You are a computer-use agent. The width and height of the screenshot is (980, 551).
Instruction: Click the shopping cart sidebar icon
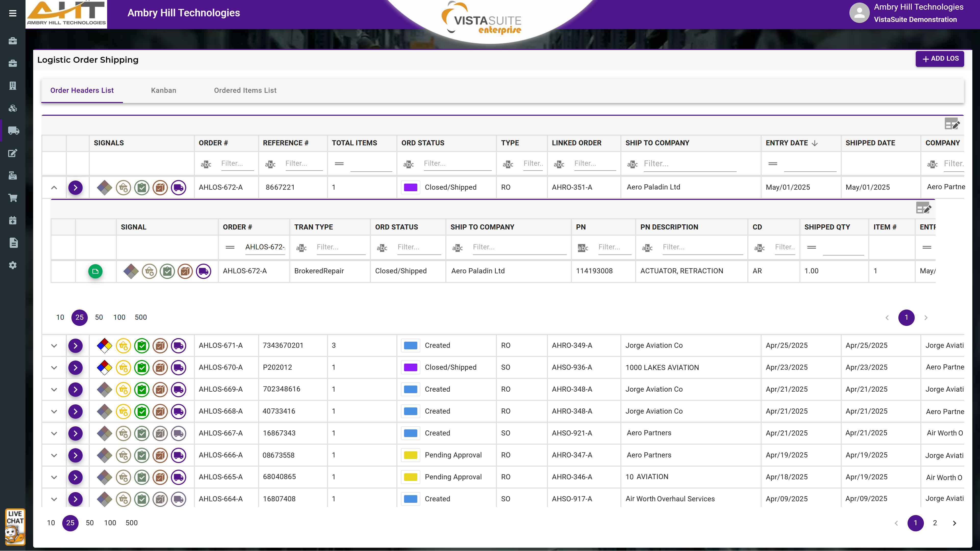coord(13,198)
